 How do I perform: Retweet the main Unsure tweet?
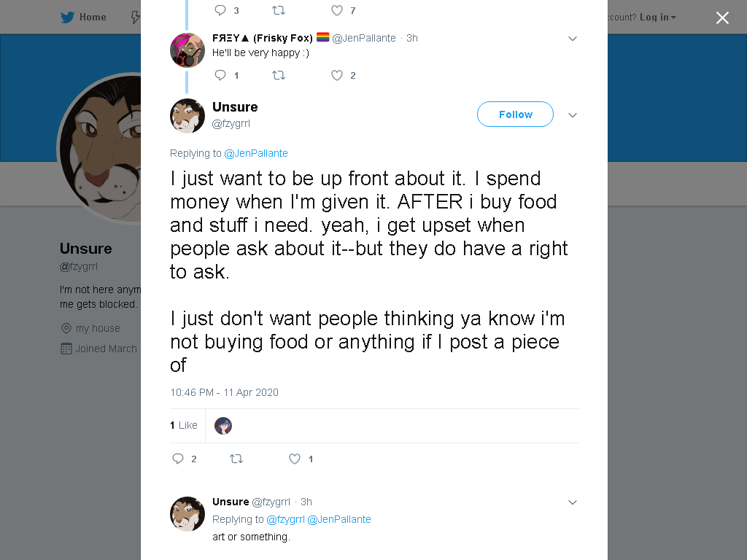pyautogui.click(x=236, y=459)
